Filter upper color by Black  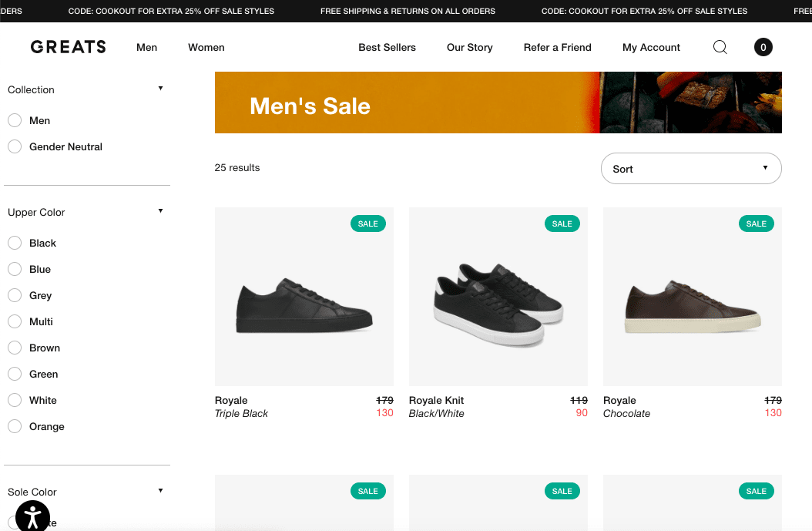(x=15, y=243)
